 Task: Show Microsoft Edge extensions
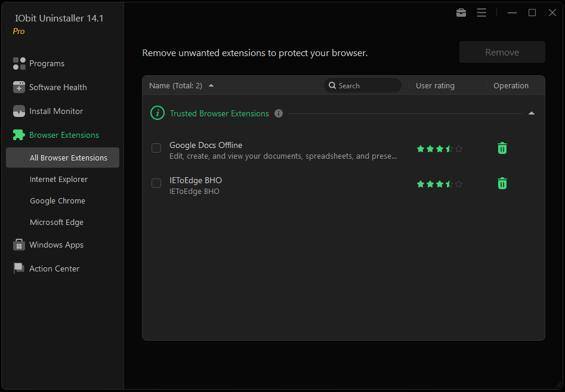[x=57, y=223]
